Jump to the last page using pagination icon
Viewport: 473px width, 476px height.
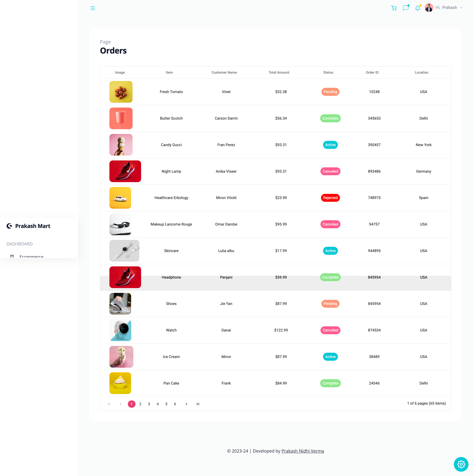click(198, 404)
